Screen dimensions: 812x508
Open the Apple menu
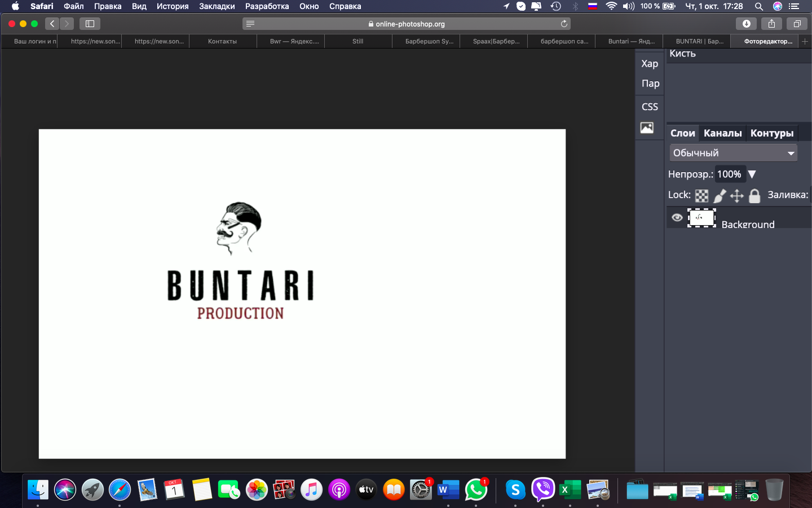(15, 6)
